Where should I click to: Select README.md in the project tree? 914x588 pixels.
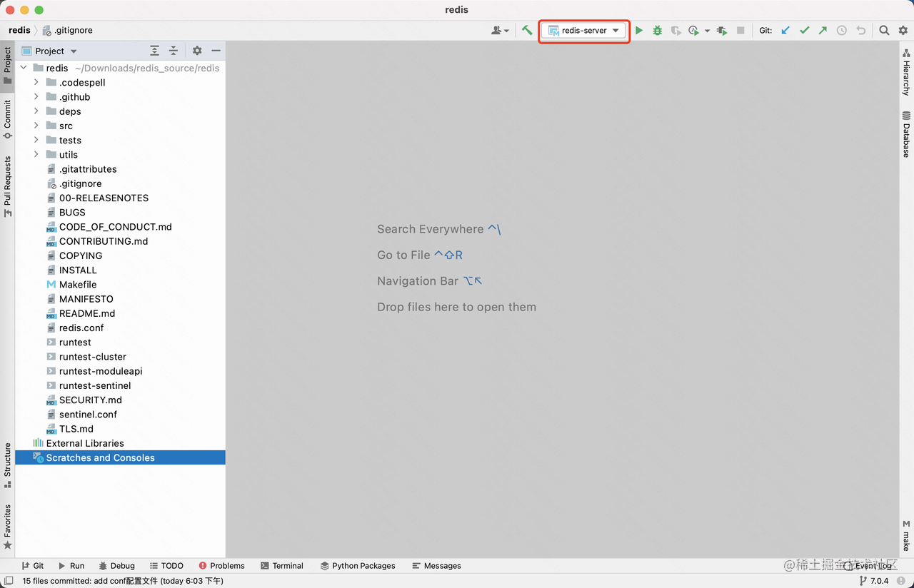(87, 313)
